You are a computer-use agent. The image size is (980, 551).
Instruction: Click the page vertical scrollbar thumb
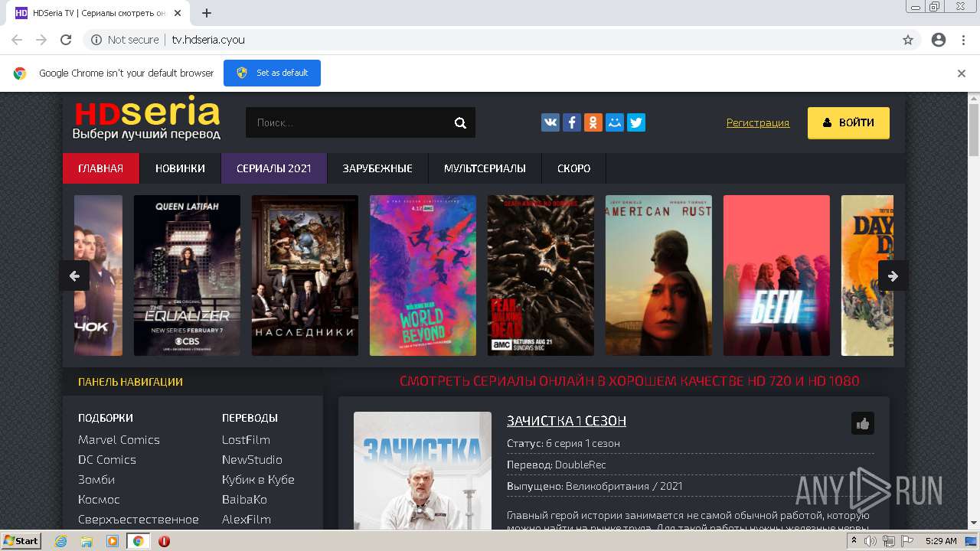[974, 130]
